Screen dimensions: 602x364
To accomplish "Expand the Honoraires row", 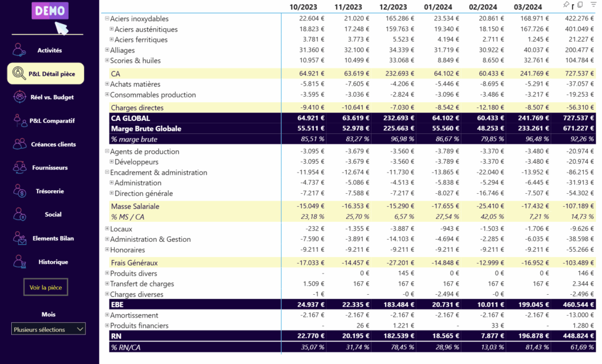I will tap(107, 250).
